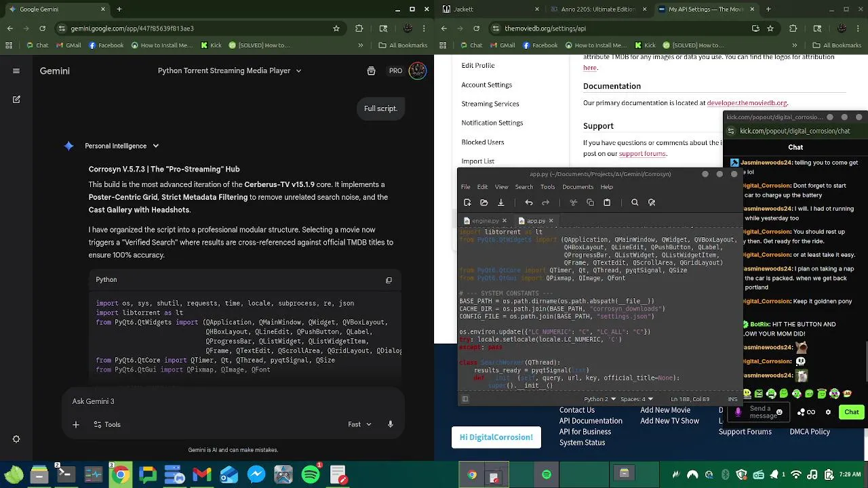Open the Fast model selector dropdown
This screenshot has width=868, height=488.
point(360,424)
